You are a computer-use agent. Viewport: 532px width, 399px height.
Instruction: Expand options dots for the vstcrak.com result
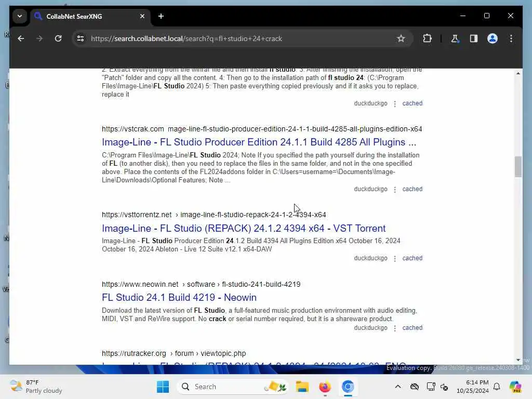pos(395,190)
